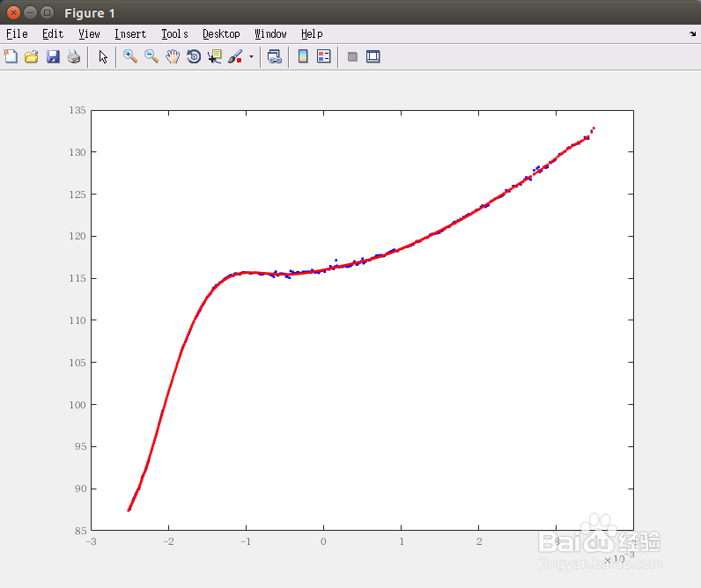Open the File menu
The height and width of the screenshot is (588, 701).
pyautogui.click(x=17, y=34)
